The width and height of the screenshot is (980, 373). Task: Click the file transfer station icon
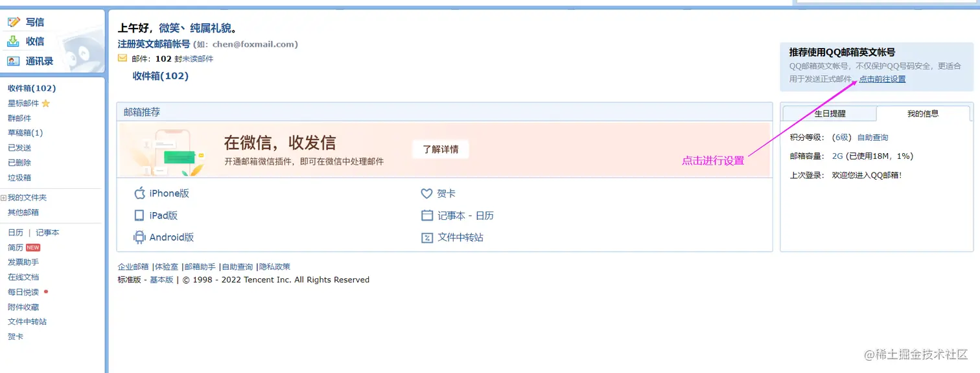[x=426, y=237]
